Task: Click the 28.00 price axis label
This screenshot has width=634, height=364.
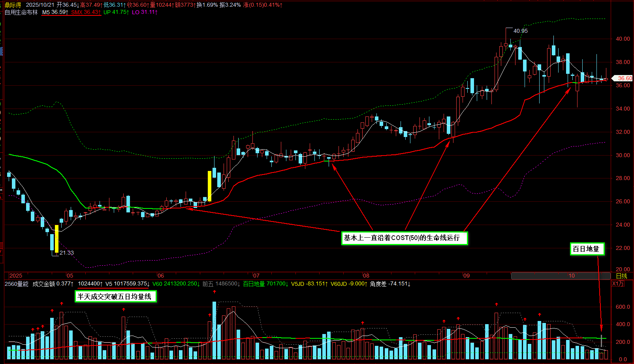Action: tap(623, 178)
